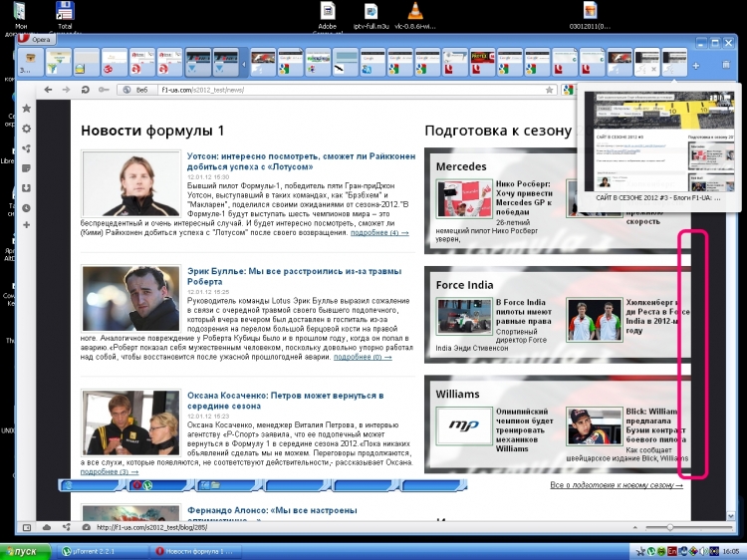This screenshot has width=747, height=560.
Task: Open the closed tabs trash icon
Action: click(x=725, y=65)
